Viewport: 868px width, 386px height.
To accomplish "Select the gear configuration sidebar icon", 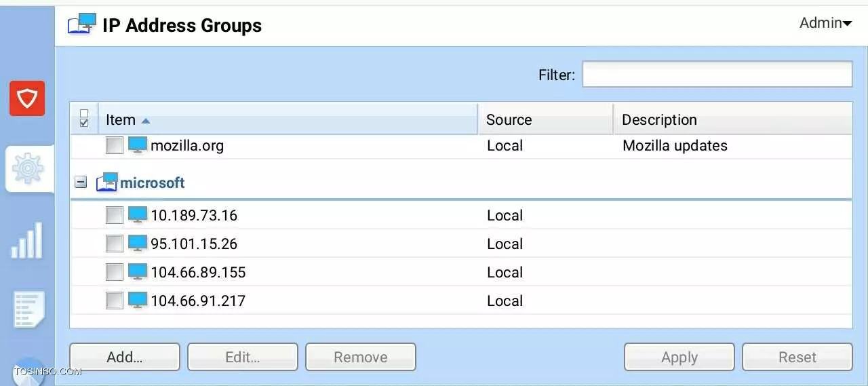I will tap(28, 168).
